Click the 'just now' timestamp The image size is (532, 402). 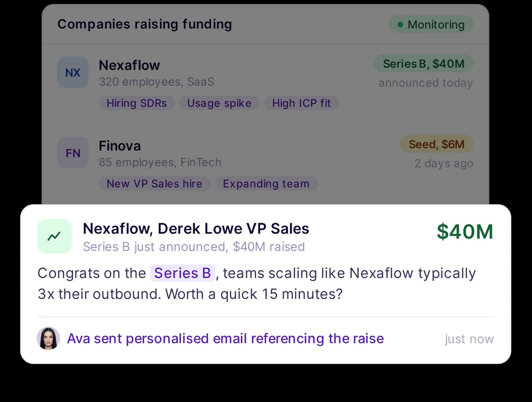(x=469, y=339)
